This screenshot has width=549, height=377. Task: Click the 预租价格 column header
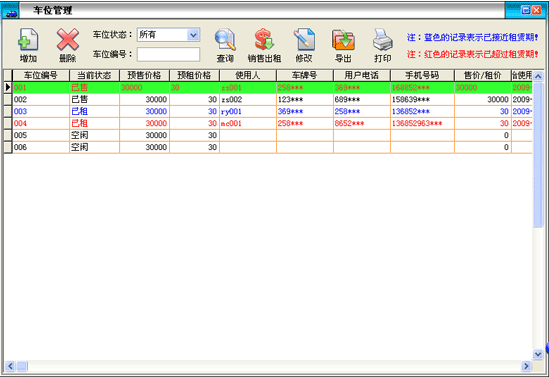(x=194, y=75)
